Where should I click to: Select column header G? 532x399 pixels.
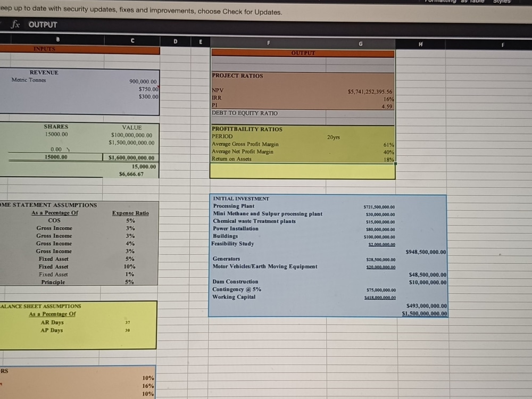[x=360, y=43]
